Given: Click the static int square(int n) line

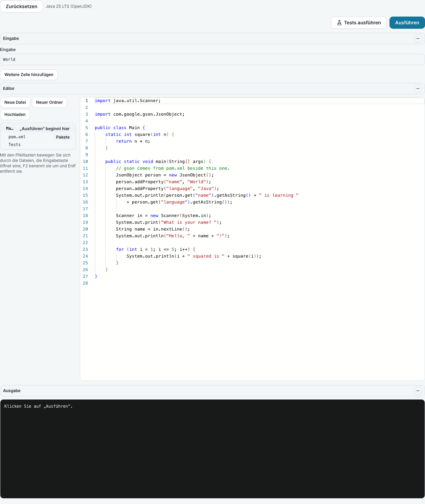Looking at the screenshot, I should click(x=140, y=135).
